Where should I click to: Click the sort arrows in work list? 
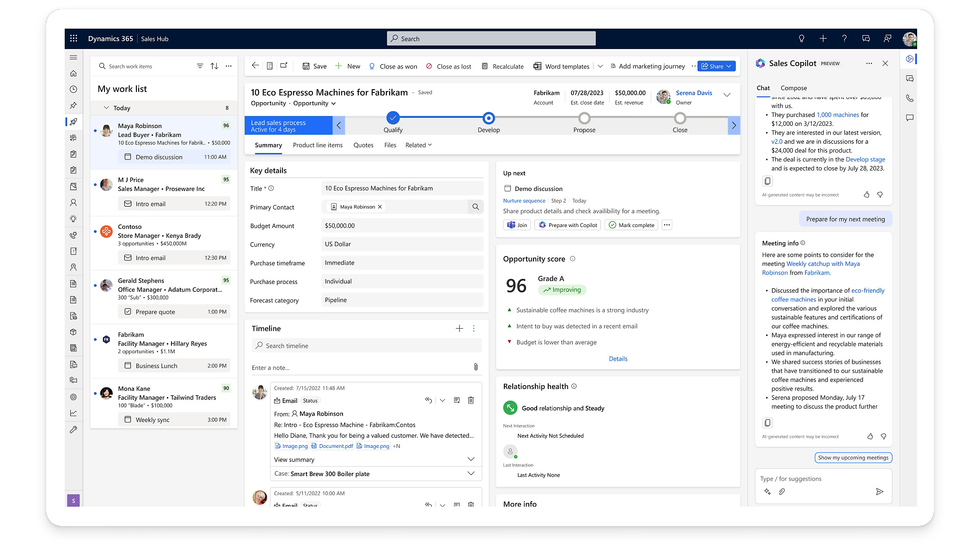[x=214, y=66]
